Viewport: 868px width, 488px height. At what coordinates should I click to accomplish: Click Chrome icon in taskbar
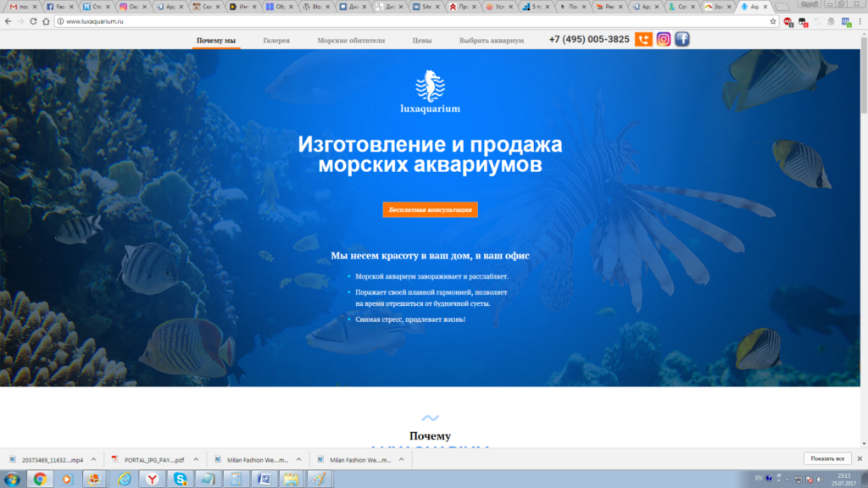[x=39, y=480]
